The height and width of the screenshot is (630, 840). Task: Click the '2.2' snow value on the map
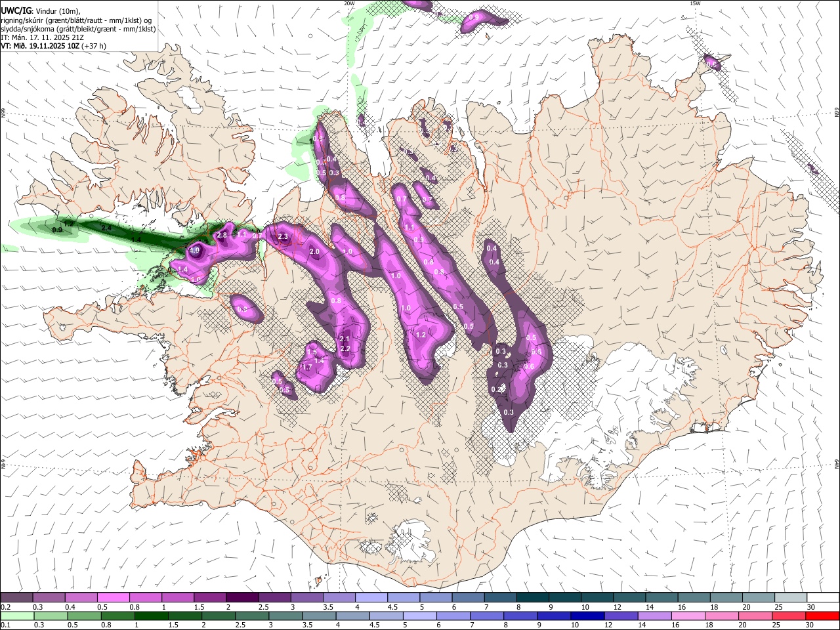pos(345,348)
